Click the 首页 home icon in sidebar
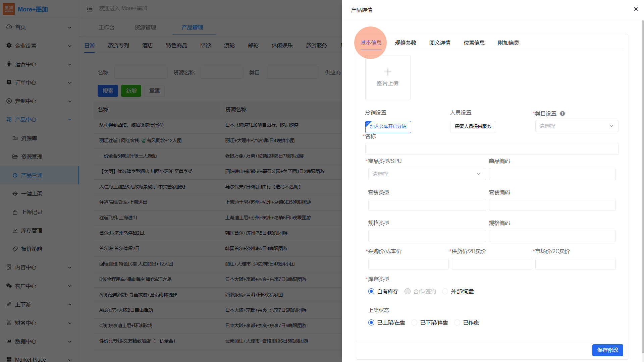This screenshot has width=644, height=362. tap(9, 27)
